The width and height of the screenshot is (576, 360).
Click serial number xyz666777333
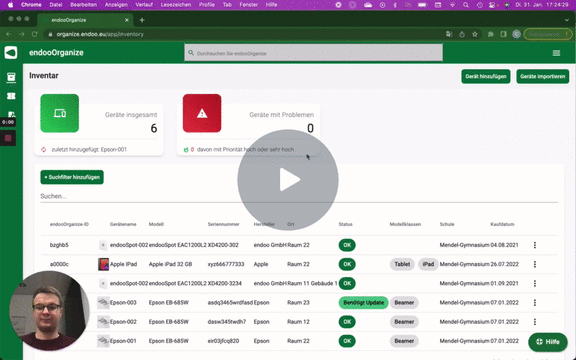pyautogui.click(x=226, y=264)
